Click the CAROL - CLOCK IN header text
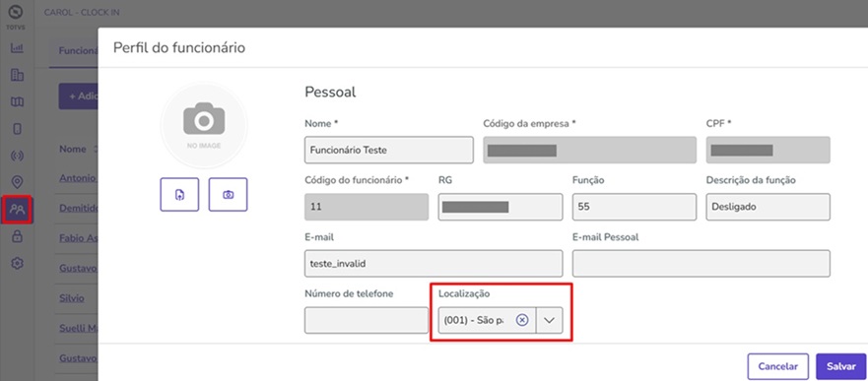Screen dimensions: 868x381 click(x=82, y=12)
